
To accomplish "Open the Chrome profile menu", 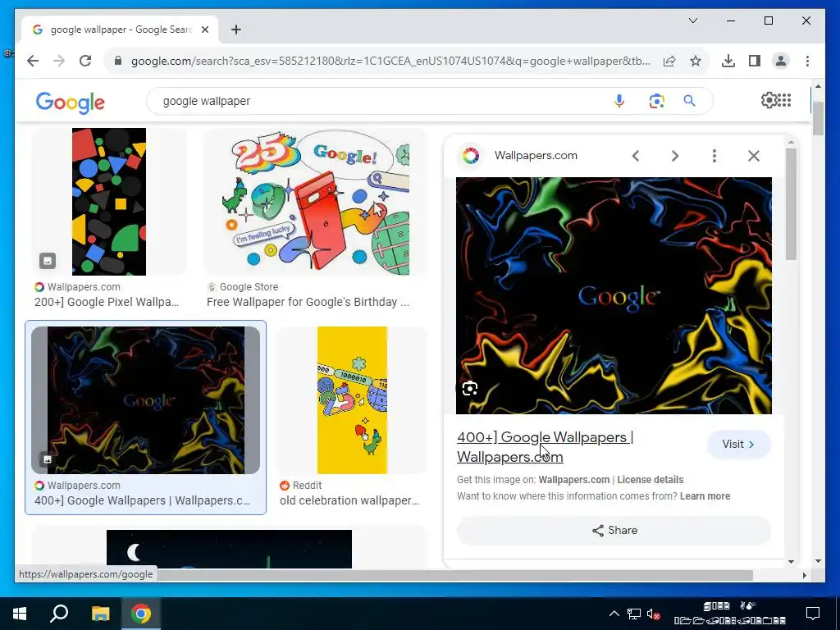I will tap(781, 61).
